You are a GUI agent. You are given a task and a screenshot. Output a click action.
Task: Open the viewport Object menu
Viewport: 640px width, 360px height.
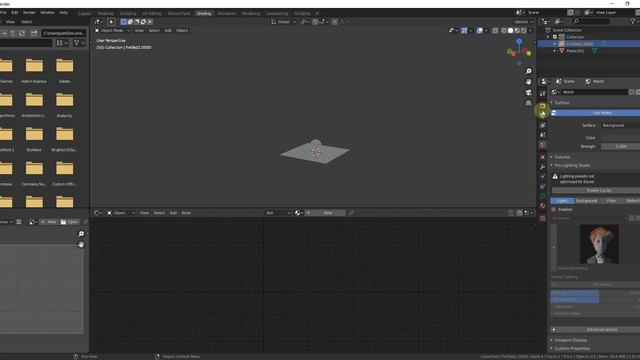[x=182, y=31]
